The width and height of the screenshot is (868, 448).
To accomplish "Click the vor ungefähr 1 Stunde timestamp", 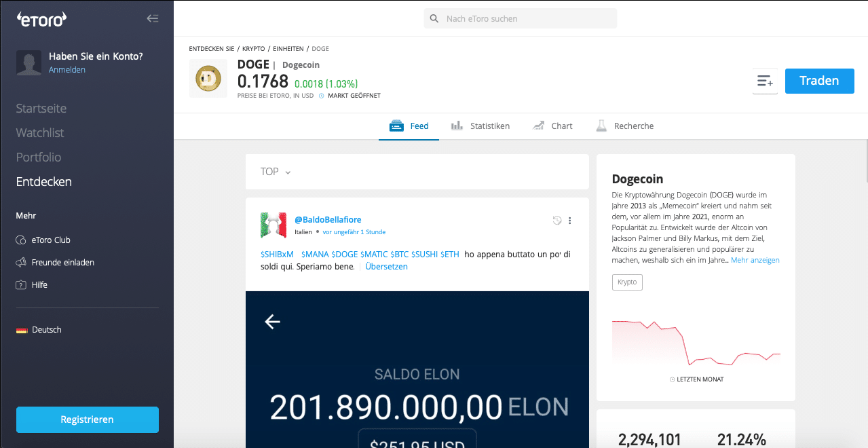I will pos(354,232).
